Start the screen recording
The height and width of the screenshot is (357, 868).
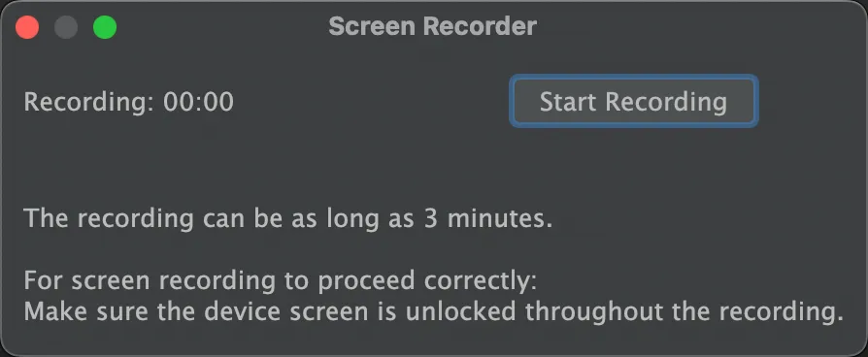[633, 101]
